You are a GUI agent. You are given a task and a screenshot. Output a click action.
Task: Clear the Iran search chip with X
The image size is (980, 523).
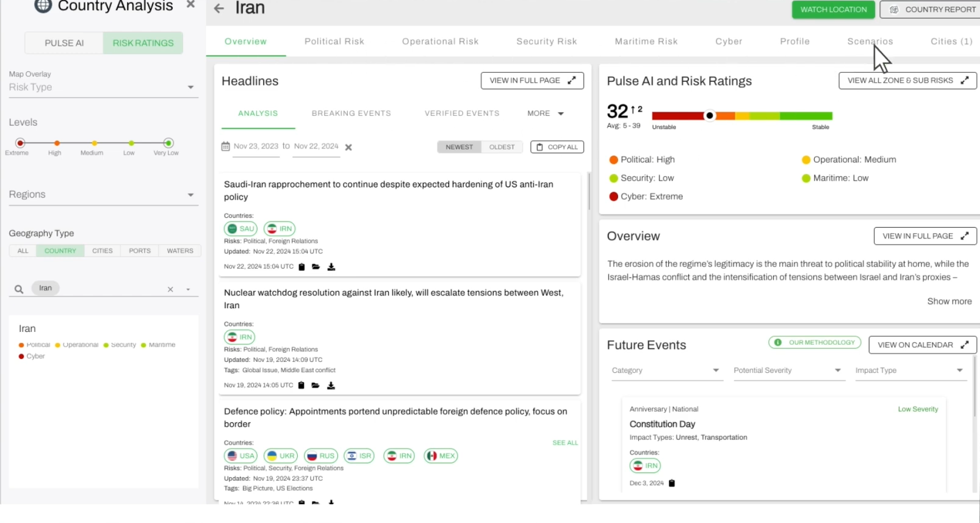[x=170, y=289]
